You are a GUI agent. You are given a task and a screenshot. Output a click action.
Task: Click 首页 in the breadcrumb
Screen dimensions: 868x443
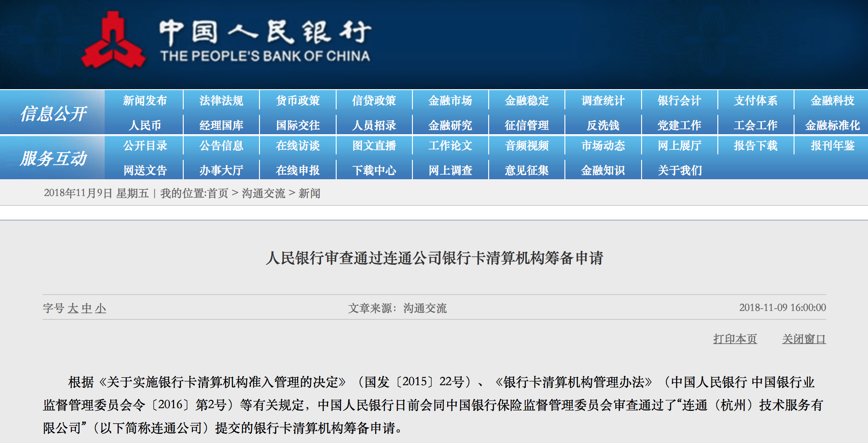click(x=218, y=193)
